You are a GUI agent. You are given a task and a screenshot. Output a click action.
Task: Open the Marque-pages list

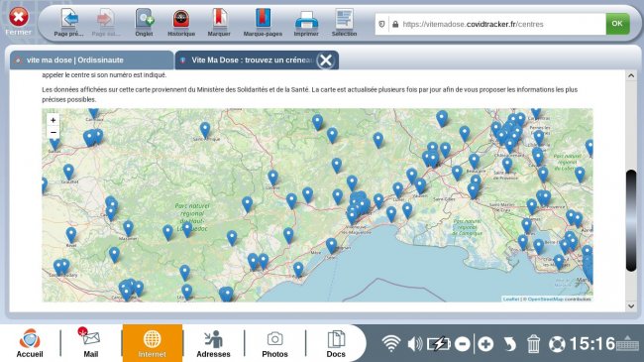click(x=263, y=23)
